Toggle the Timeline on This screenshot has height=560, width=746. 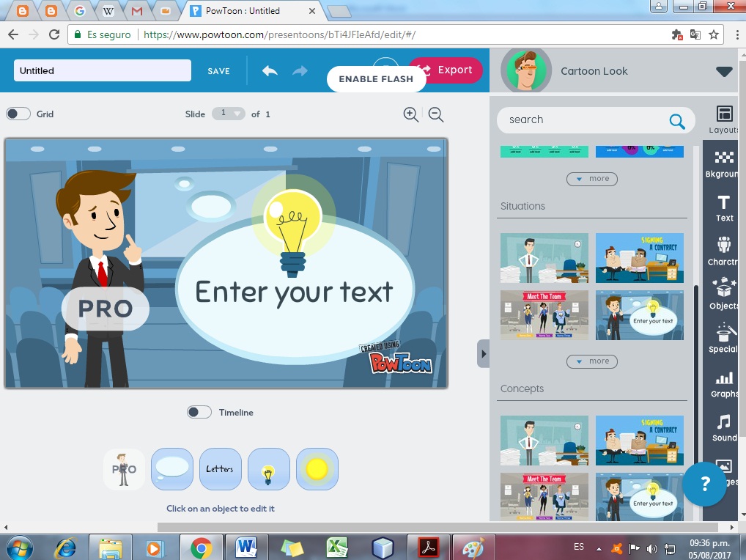198,412
